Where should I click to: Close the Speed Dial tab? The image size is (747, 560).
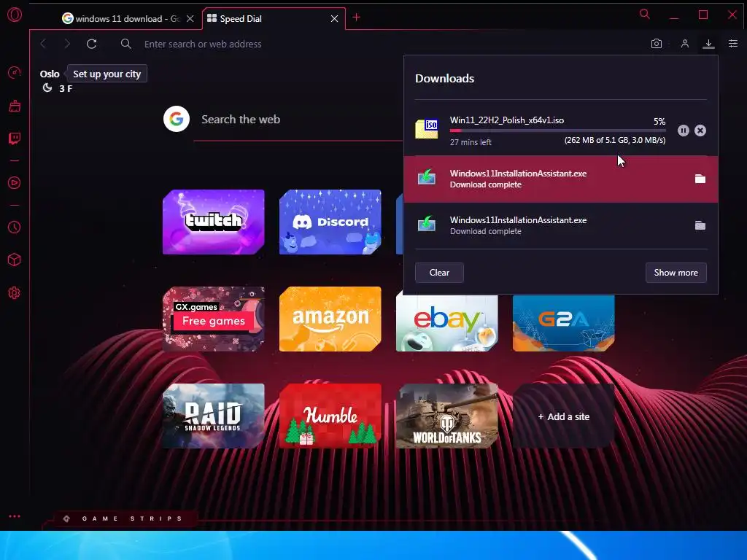click(334, 18)
